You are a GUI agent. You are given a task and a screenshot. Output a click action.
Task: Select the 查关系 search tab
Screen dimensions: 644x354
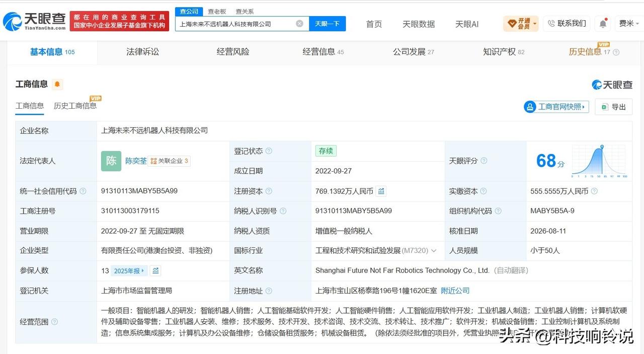[245, 11]
